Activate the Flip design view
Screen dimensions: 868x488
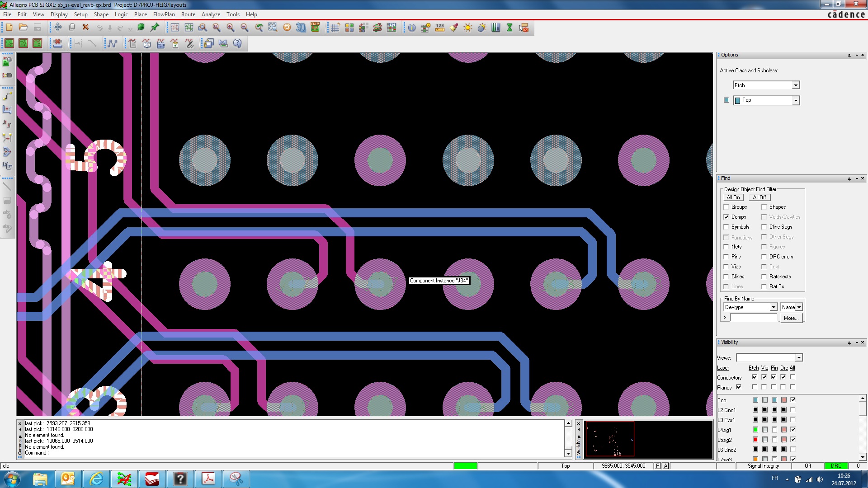tap(315, 28)
